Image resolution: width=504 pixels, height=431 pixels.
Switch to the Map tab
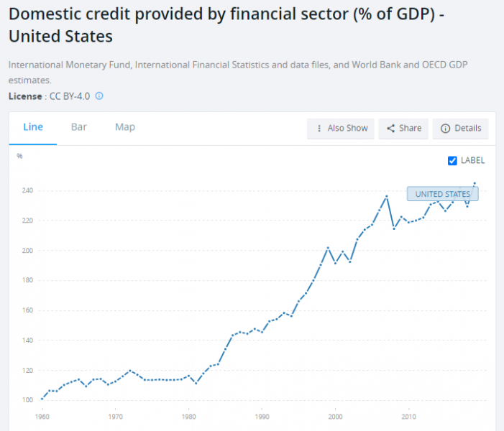125,127
